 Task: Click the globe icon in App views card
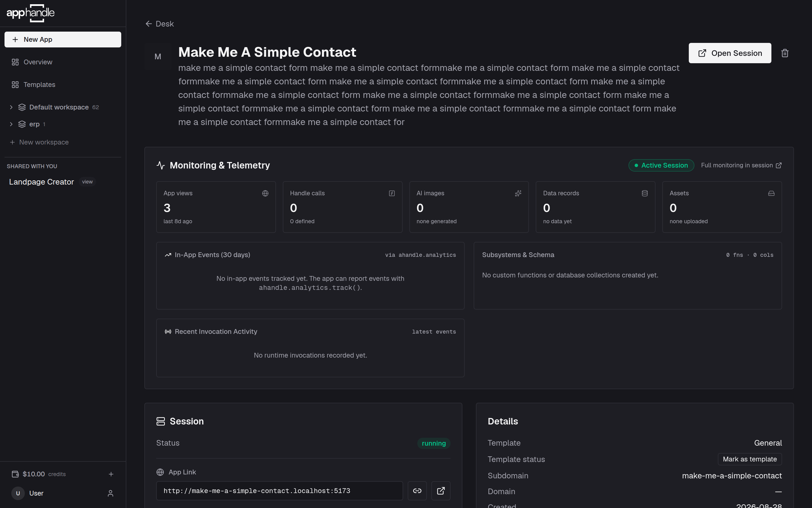(265, 193)
